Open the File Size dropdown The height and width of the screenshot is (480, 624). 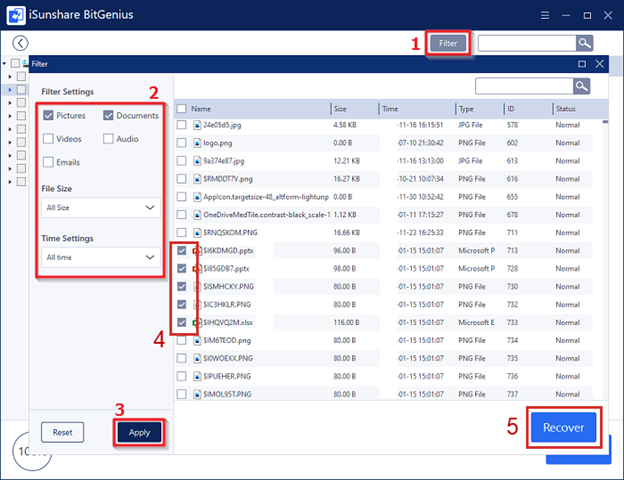pyautogui.click(x=101, y=208)
